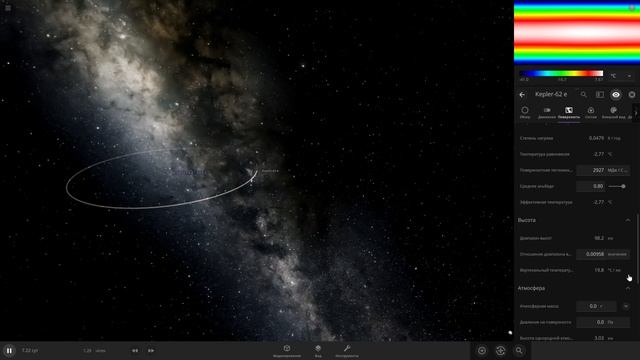Click the equilibrium temperature value -2.77
Viewport: 640px width, 360px height.
(599, 154)
